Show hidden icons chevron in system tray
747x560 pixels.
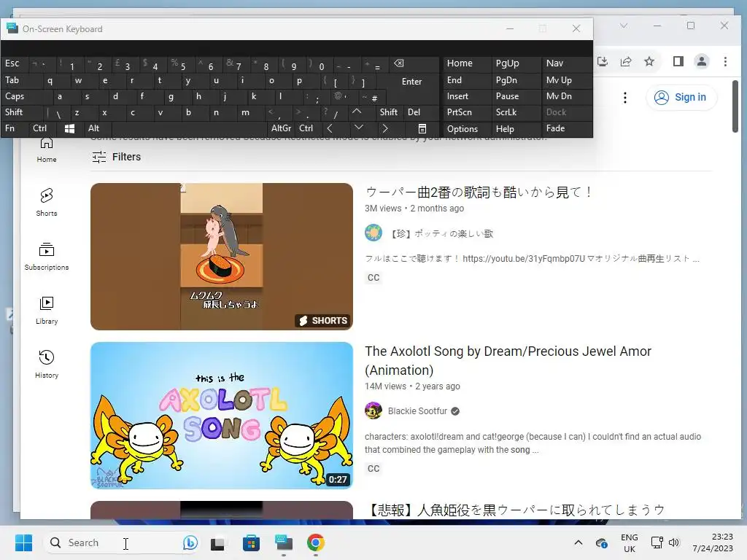(x=578, y=542)
